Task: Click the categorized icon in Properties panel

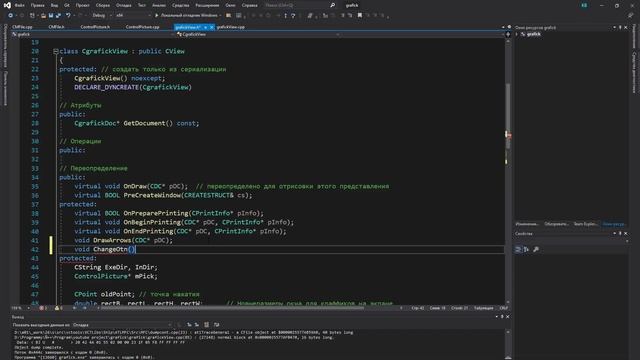Action: (518, 249)
